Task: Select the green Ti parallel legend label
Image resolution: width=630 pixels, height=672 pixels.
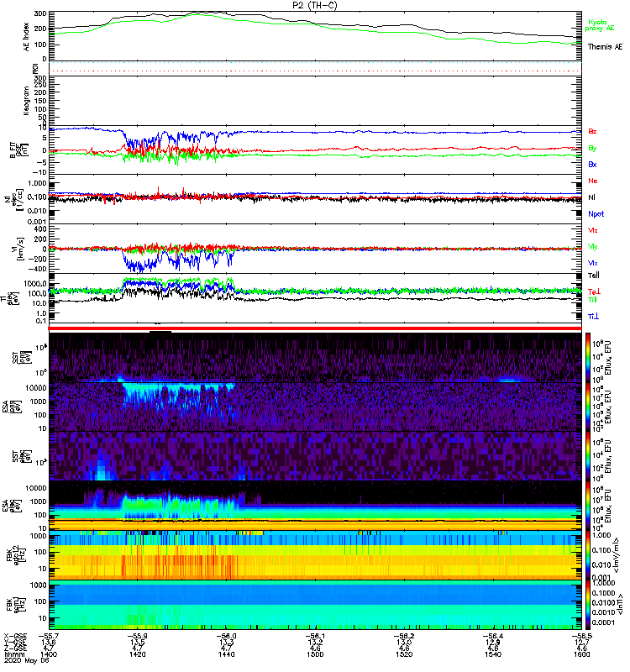Action: pos(592,300)
